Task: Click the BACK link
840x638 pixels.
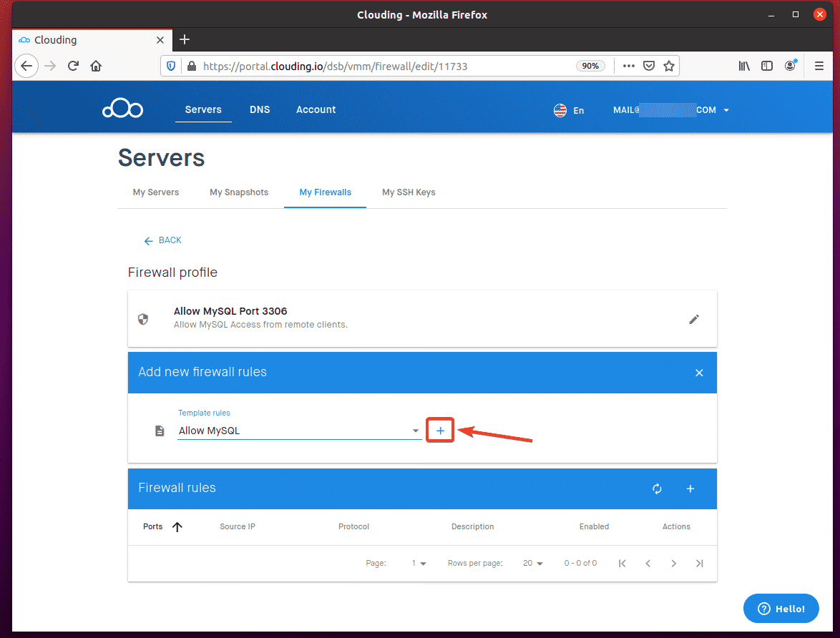Action: point(163,240)
